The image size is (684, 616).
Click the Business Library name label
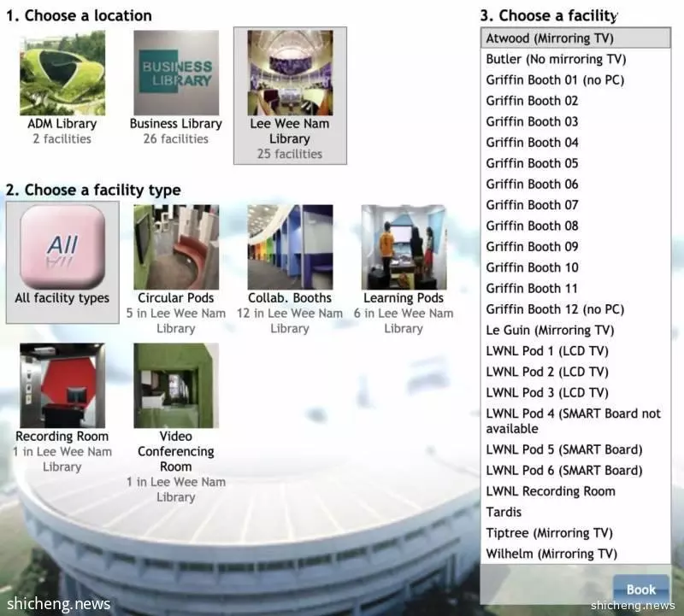(176, 124)
